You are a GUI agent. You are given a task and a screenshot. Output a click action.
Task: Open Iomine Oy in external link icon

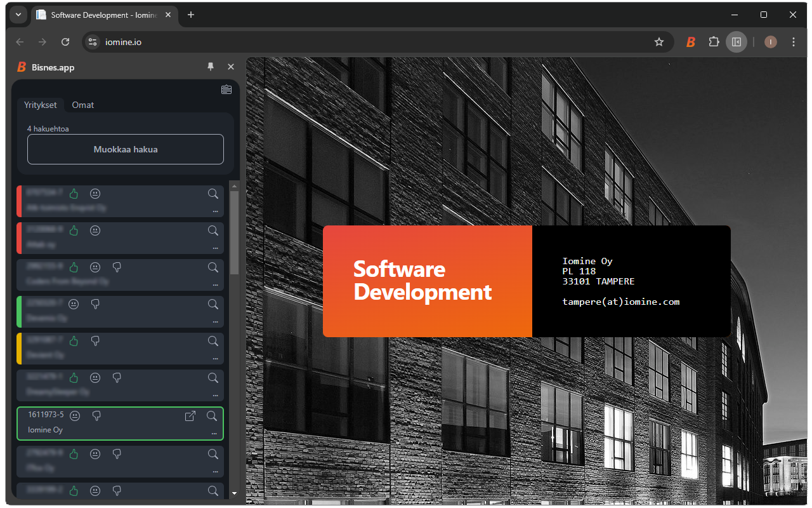[190, 416]
